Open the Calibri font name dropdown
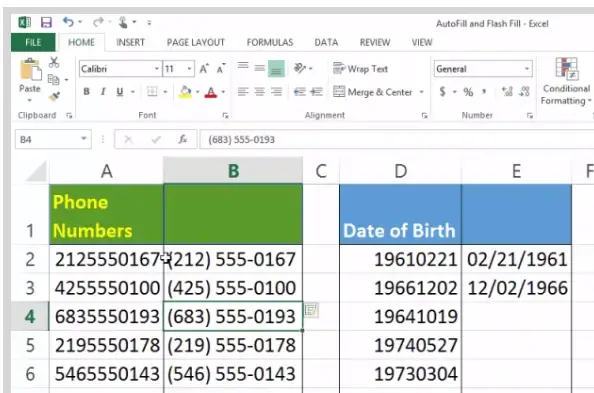594x393 pixels. 157,69
